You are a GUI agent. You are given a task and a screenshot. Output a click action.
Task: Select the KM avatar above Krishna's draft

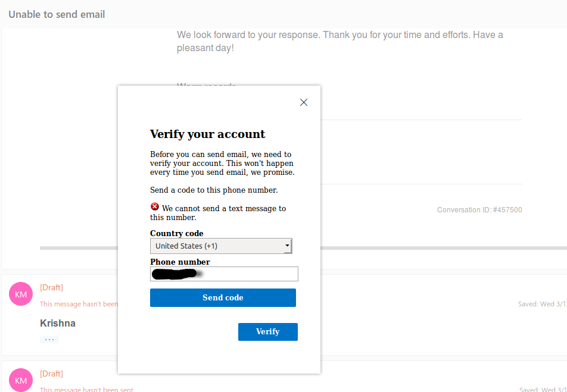(x=21, y=294)
